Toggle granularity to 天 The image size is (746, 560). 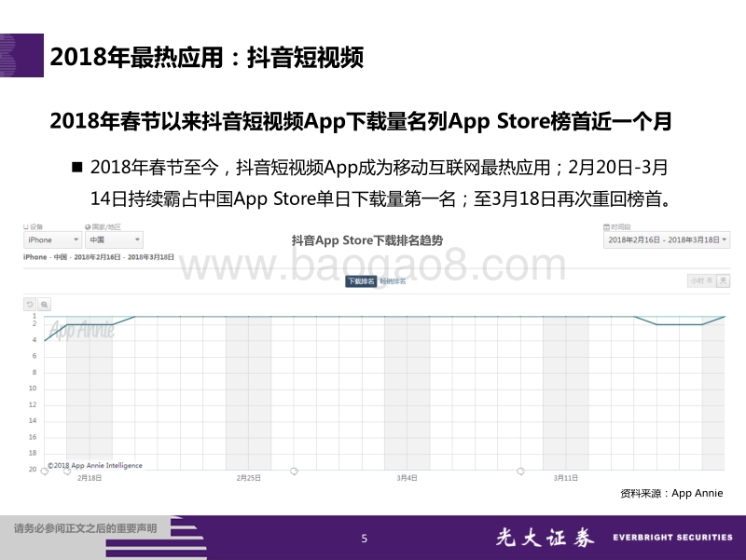coord(724,280)
